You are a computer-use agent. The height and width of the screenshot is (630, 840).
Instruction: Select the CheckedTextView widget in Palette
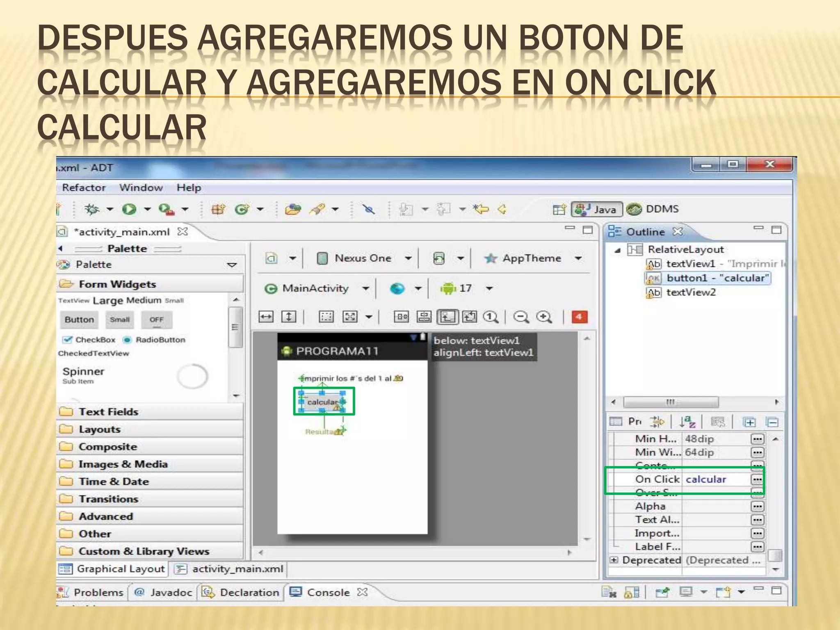[x=94, y=353]
